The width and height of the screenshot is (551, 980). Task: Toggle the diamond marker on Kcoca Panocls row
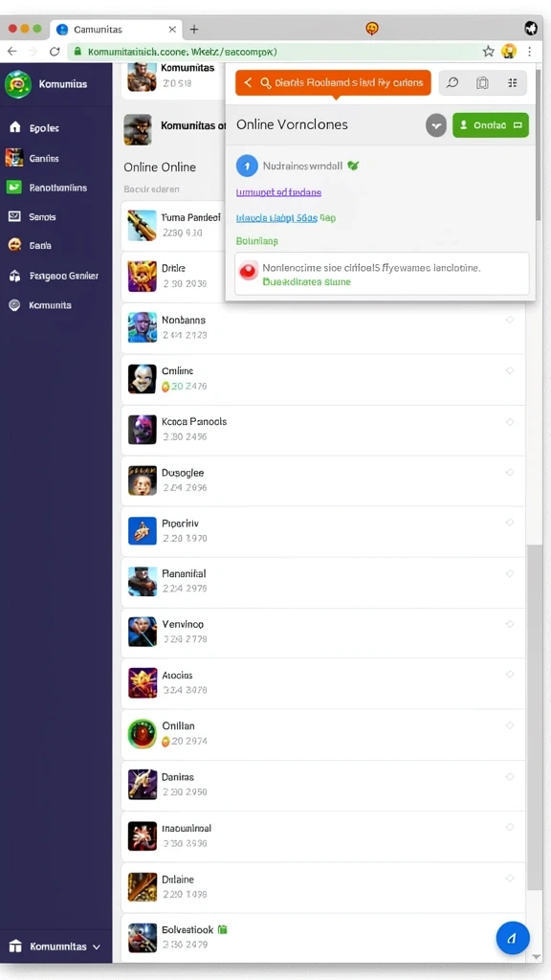(x=510, y=422)
